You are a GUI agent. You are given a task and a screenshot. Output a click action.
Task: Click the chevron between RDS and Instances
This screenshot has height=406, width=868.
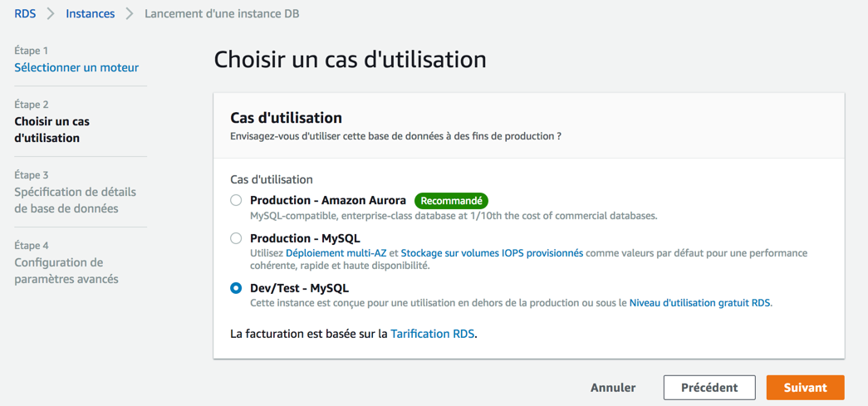51,14
